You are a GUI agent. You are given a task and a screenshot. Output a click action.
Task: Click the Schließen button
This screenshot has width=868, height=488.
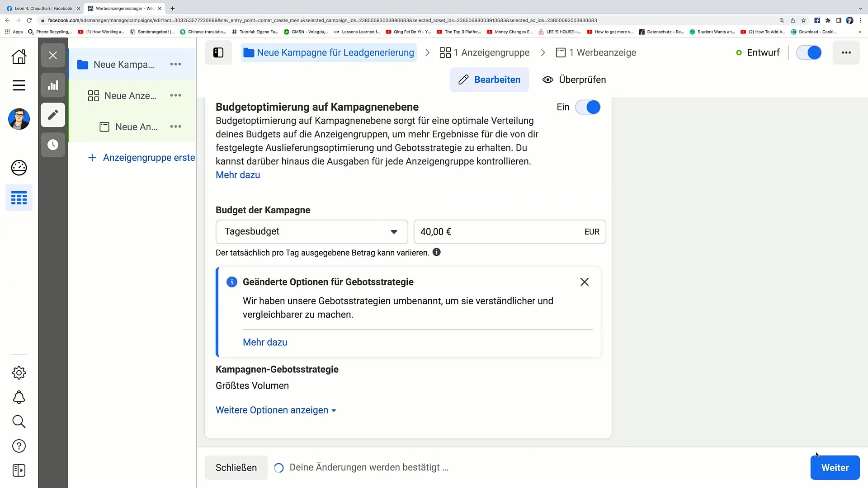click(236, 468)
